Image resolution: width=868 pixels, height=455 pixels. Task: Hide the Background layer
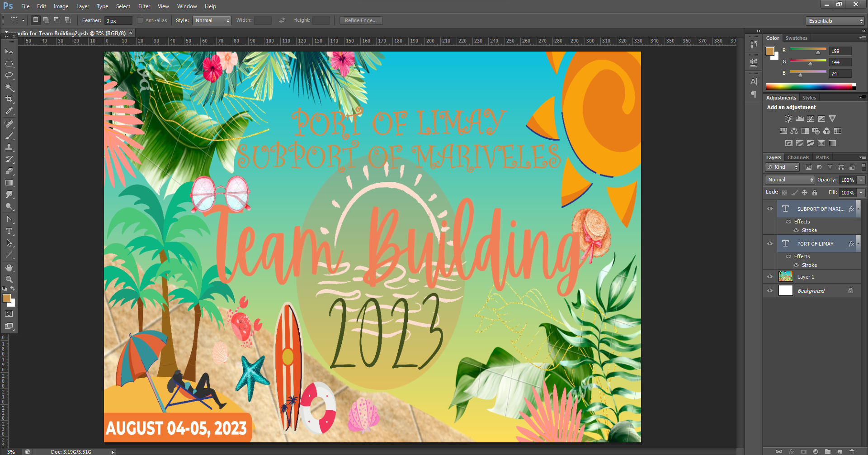770,291
